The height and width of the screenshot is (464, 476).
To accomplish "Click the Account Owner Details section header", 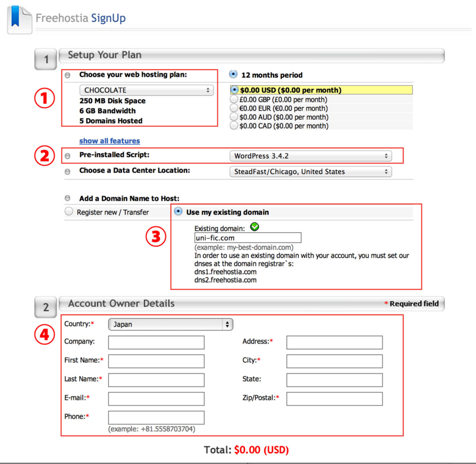I will [252, 304].
